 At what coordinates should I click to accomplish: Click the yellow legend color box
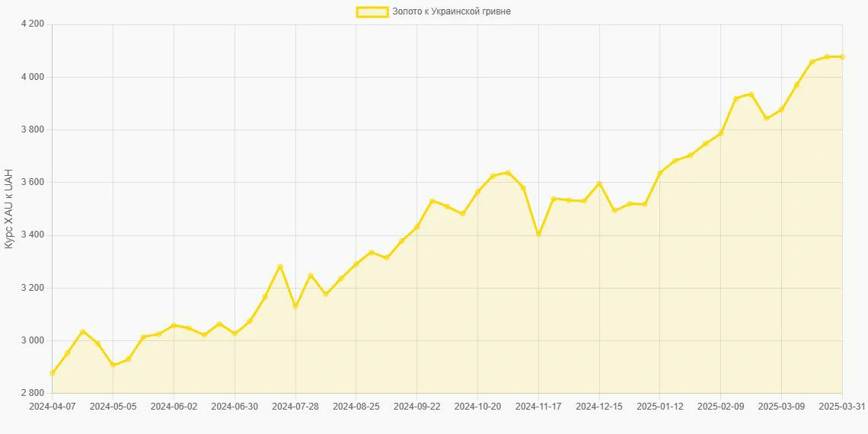372,11
